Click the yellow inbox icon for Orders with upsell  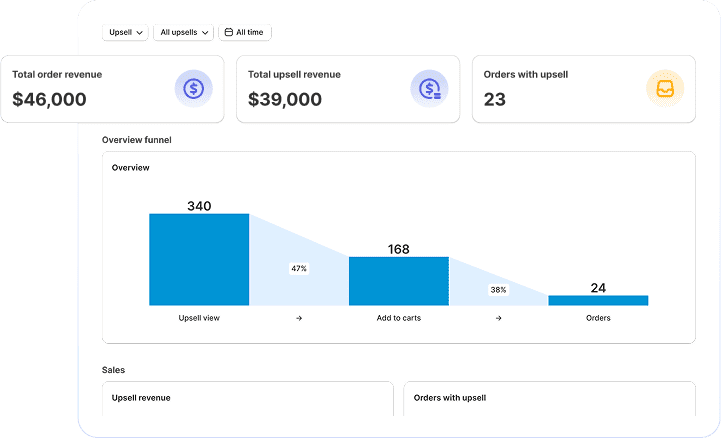[665, 89]
